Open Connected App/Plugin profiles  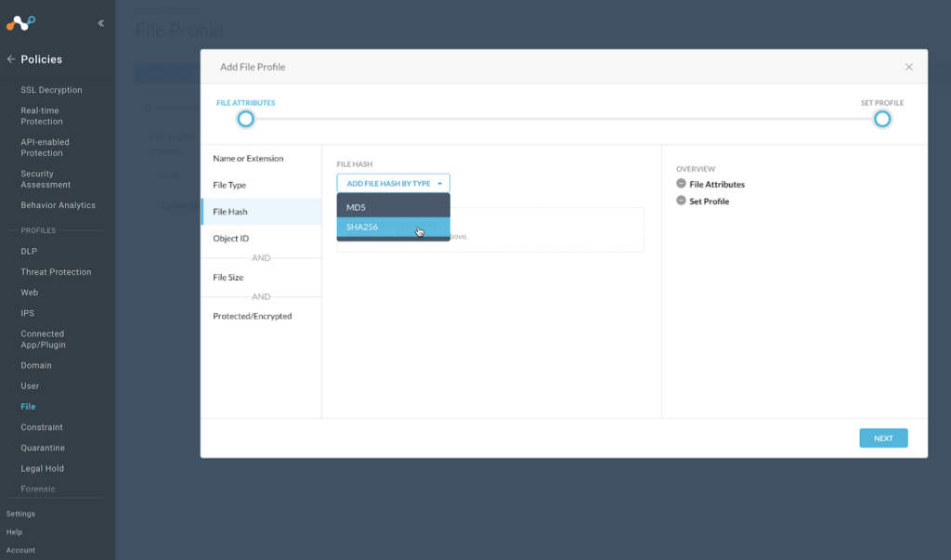coord(43,339)
